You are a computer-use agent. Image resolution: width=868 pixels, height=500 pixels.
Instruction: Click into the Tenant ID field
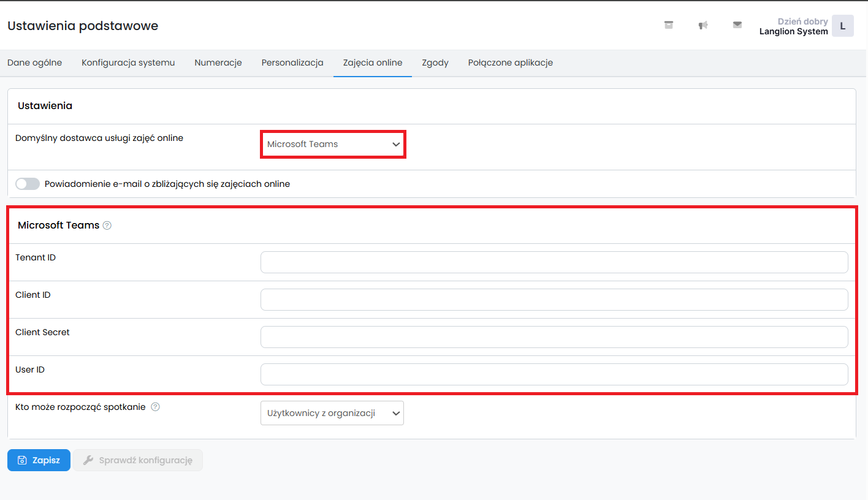tap(554, 262)
